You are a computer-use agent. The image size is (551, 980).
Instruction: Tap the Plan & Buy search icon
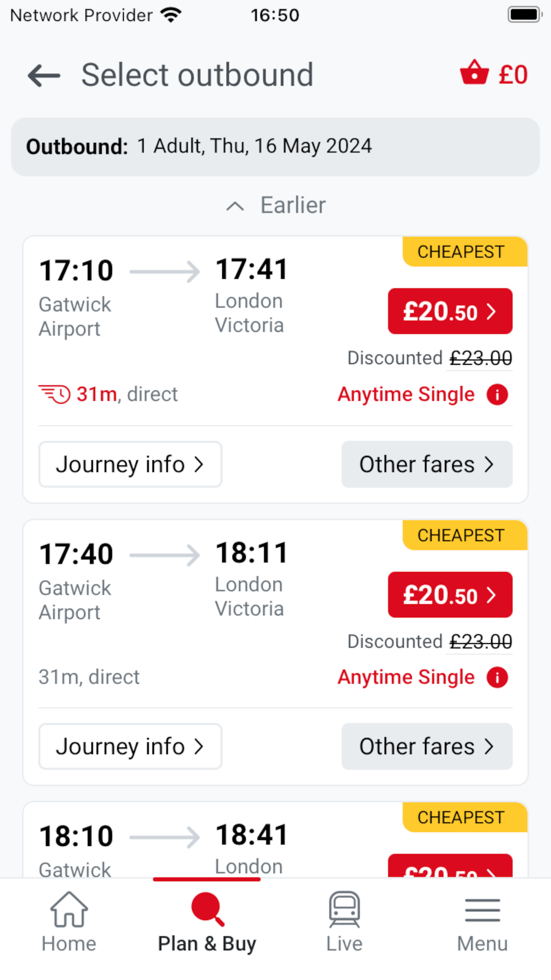(x=207, y=910)
